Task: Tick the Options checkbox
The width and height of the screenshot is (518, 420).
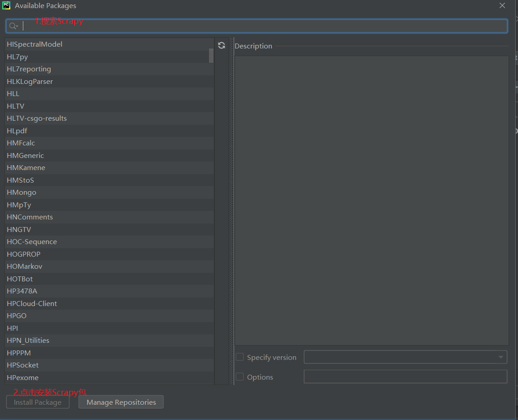Action: 240,377
